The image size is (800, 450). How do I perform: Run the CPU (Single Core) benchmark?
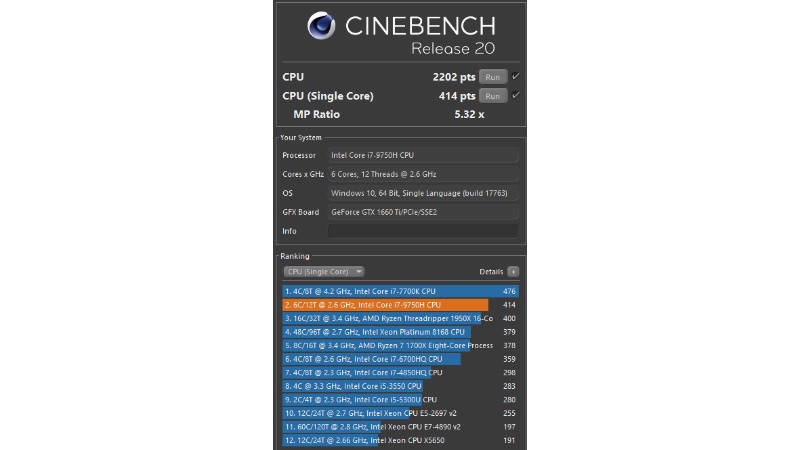[x=493, y=96]
